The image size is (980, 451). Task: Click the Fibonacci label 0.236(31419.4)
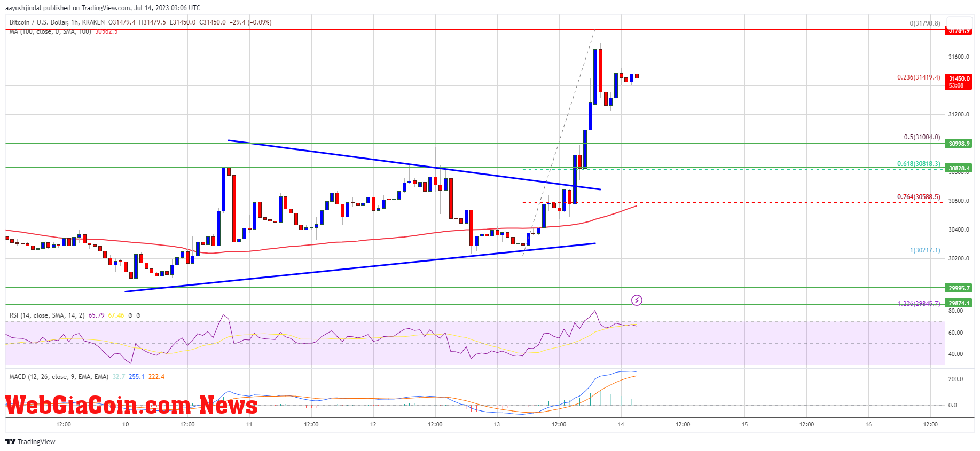919,77
